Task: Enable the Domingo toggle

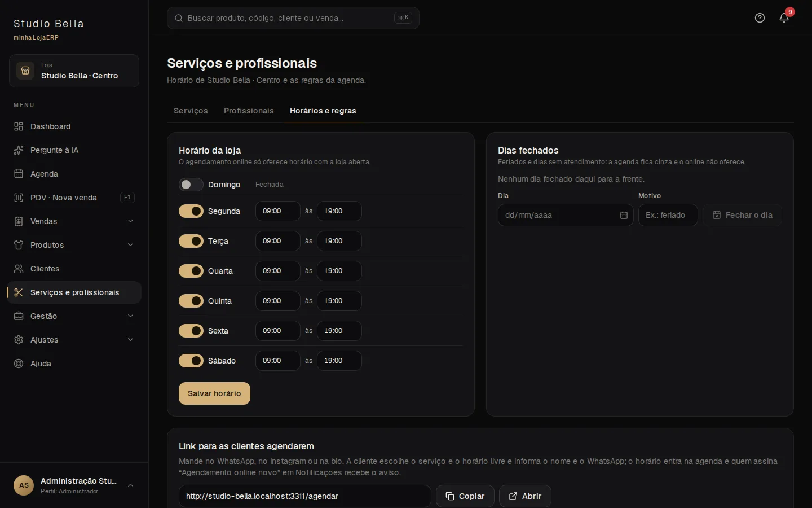Action: tap(191, 185)
